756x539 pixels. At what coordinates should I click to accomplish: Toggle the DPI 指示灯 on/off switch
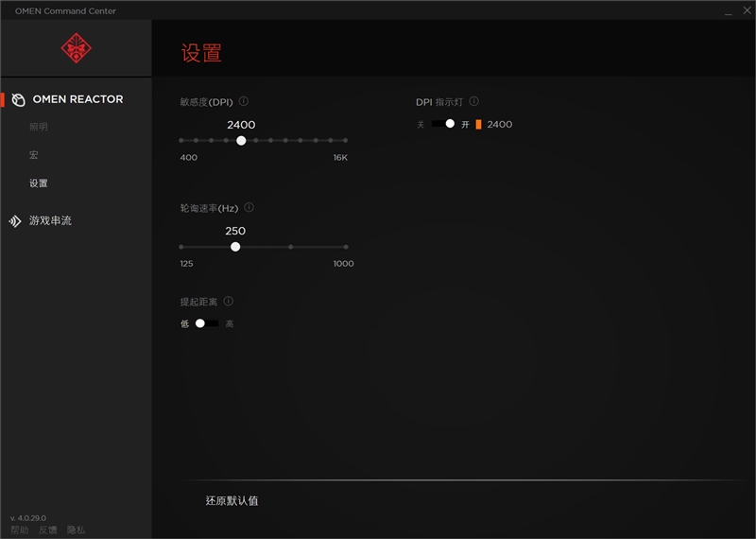443,124
